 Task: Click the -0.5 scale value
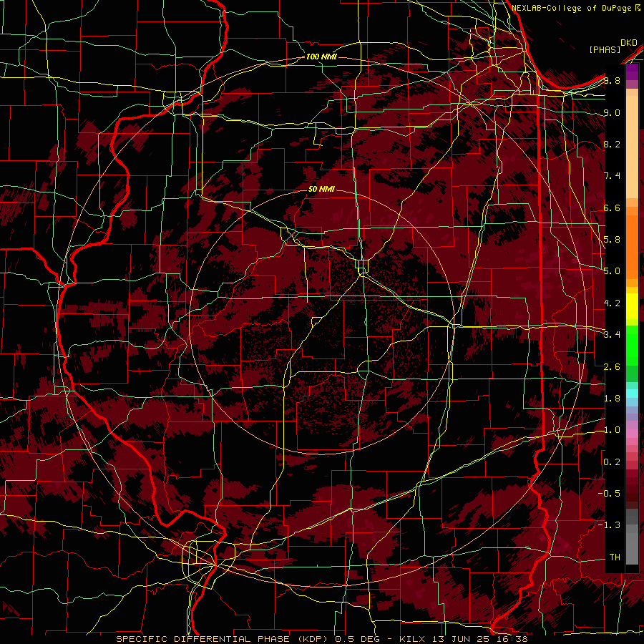pyautogui.click(x=609, y=494)
